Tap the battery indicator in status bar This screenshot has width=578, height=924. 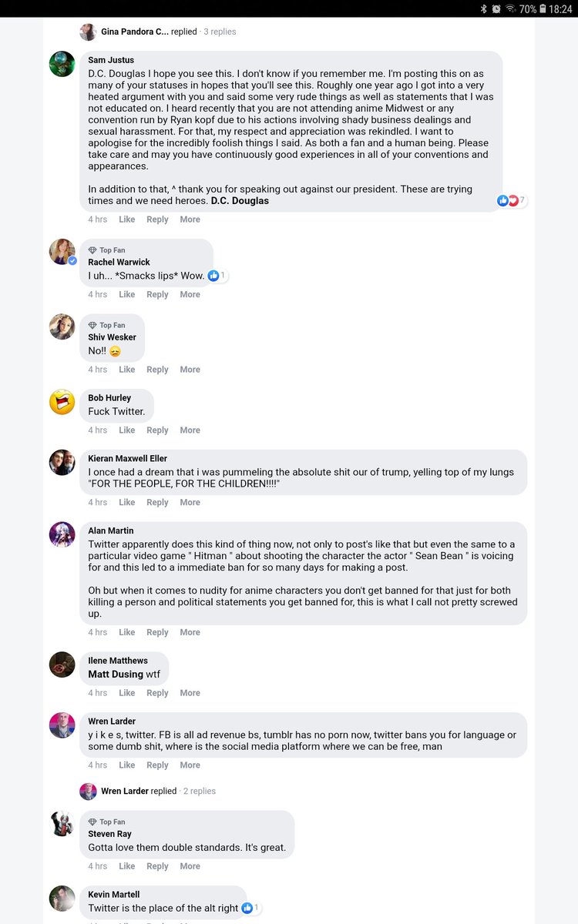pos(543,8)
